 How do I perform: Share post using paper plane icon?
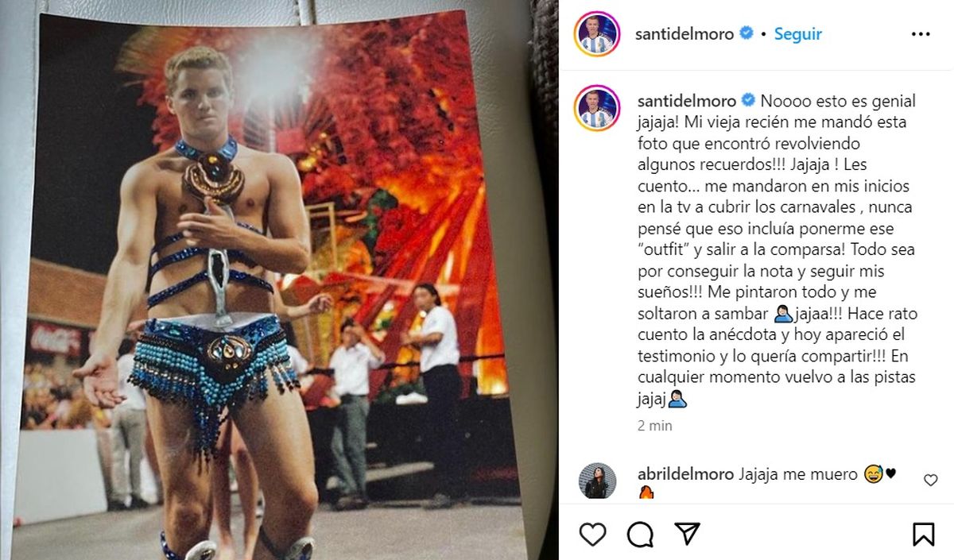point(687,535)
